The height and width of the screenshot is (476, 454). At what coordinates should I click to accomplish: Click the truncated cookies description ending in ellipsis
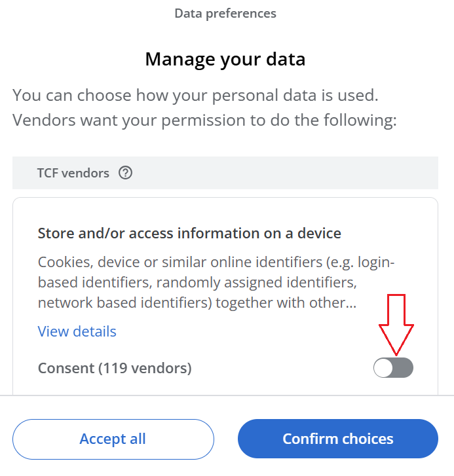pyautogui.click(x=197, y=303)
